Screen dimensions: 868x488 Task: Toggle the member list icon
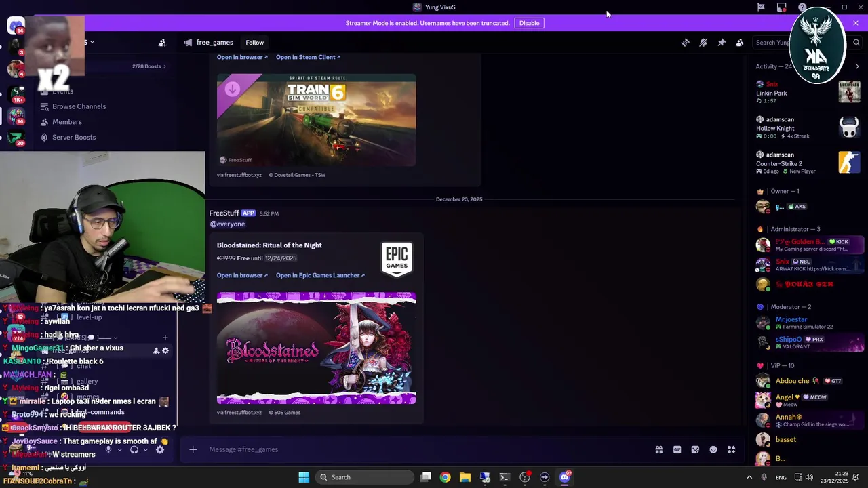tap(740, 43)
